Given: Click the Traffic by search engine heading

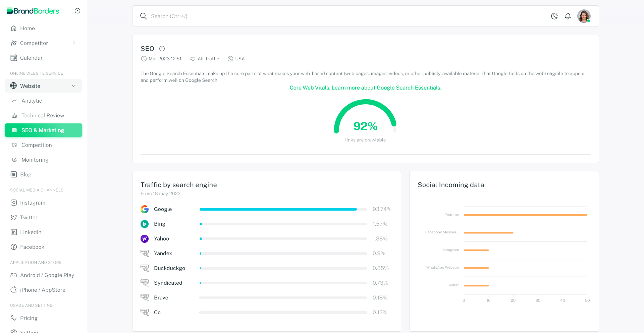Looking at the screenshot, I should 179,185.
